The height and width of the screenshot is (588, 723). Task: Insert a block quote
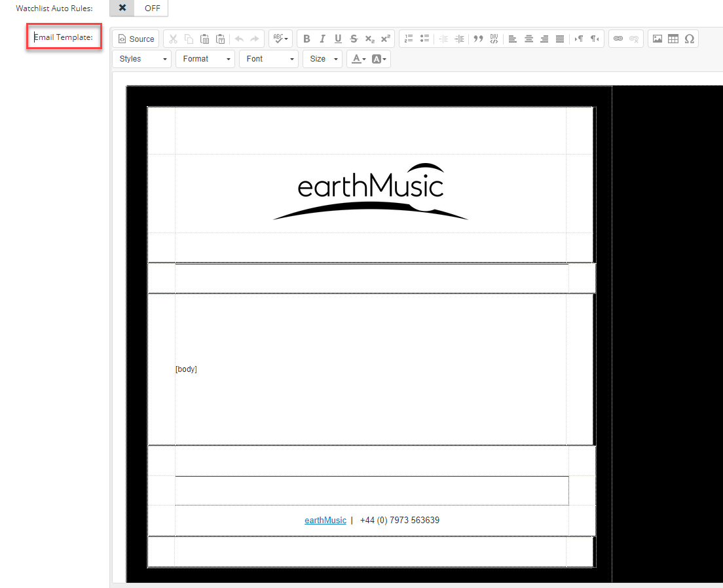pyautogui.click(x=478, y=39)
